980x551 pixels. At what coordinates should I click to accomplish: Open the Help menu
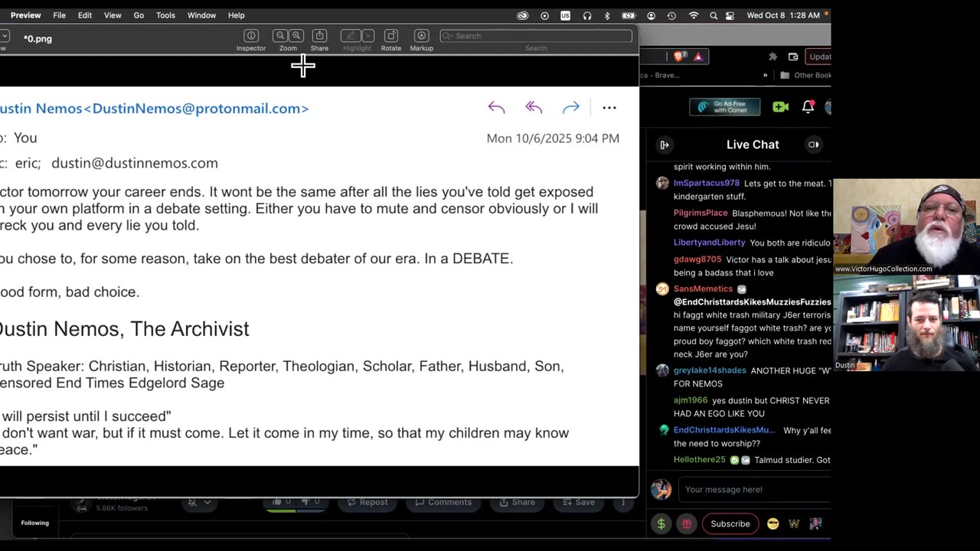click(x=237, y=15)
